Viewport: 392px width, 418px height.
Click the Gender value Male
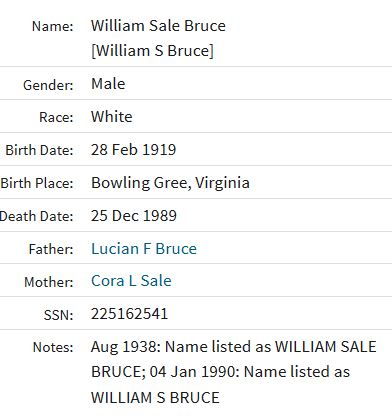coord(108,83)
